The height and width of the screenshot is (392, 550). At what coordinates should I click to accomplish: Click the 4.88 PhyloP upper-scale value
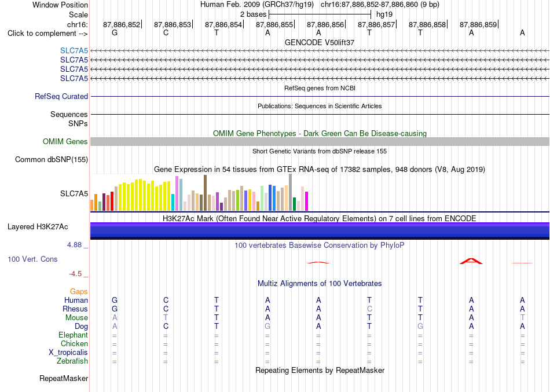[74, 245]
